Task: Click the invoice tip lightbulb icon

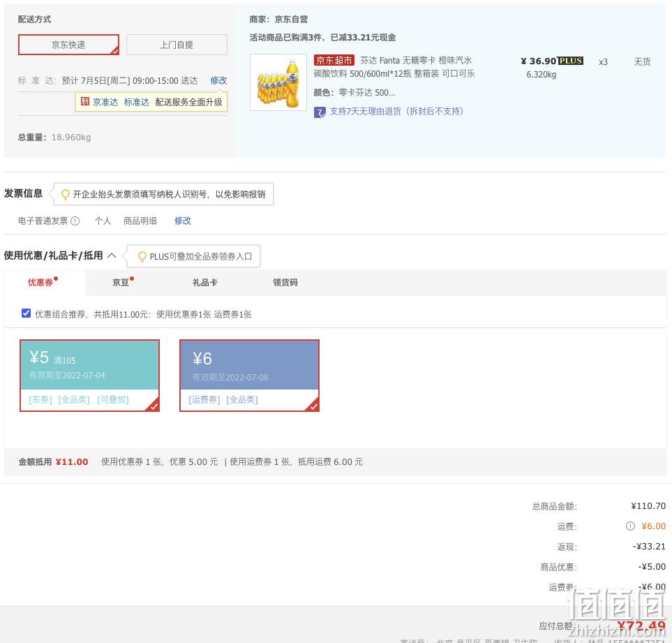Action: [66, 195]
